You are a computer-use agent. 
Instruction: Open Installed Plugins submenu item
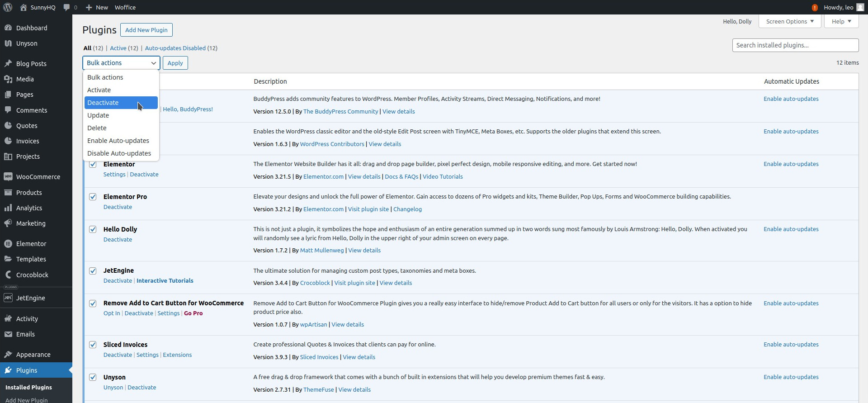[28, 387]
